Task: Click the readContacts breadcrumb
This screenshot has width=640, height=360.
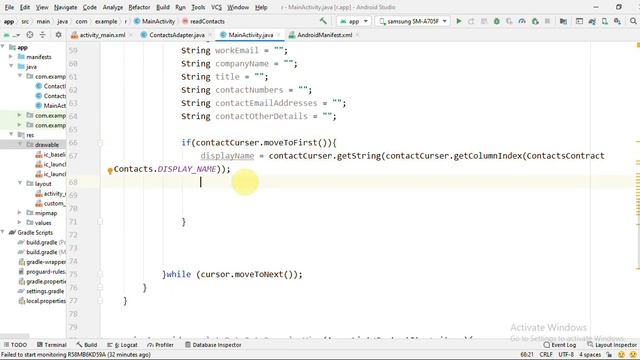Action: (203, 21)
